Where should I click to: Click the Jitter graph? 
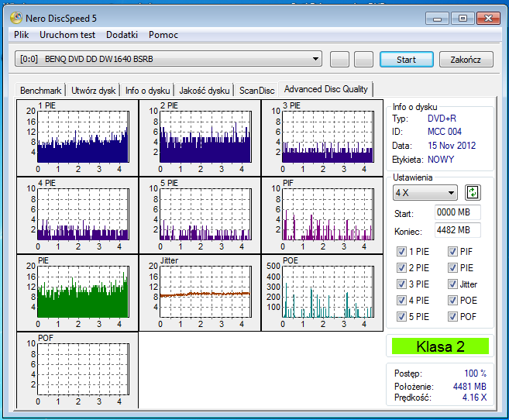200,293
